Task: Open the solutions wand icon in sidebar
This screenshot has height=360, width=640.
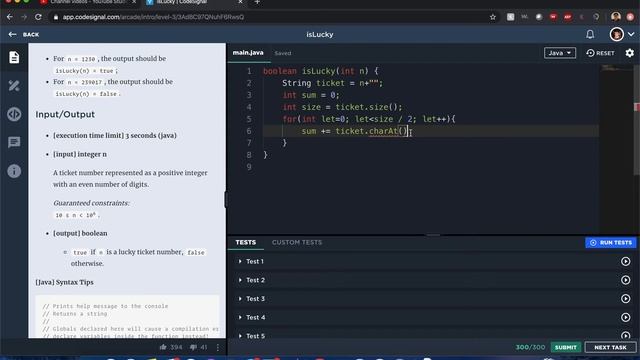Action: coord(14,86)
